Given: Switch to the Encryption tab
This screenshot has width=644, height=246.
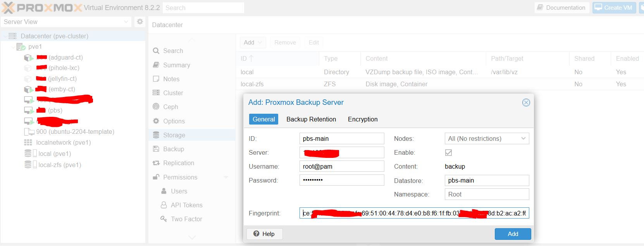Looking at the screenshot, I should pyautogui.click(x=363, y=119).
